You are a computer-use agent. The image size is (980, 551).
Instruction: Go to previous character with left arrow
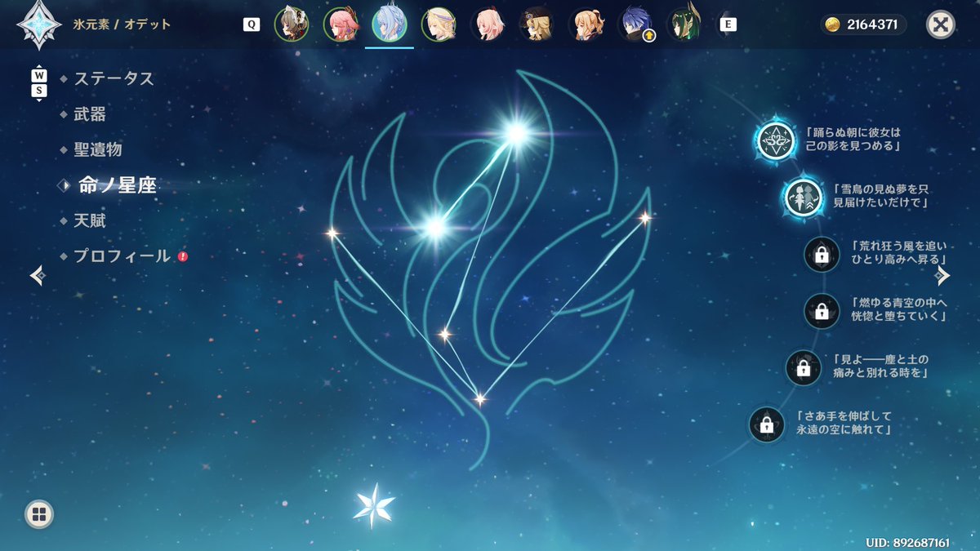pos(37,276)
